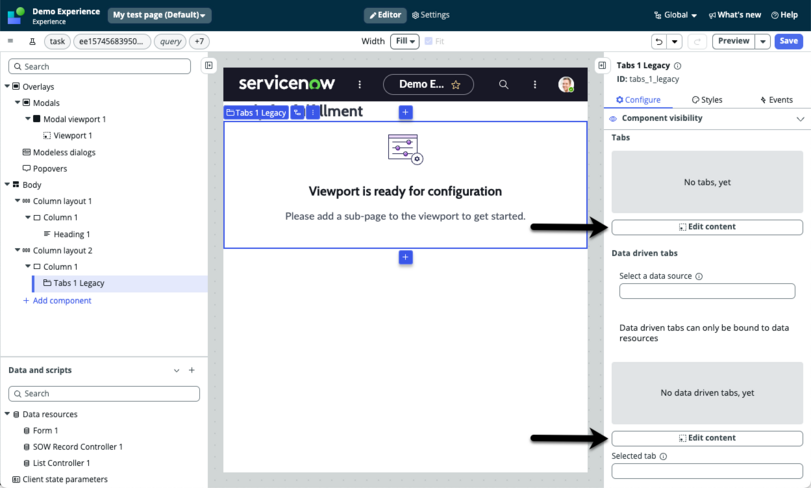This screenshot has height=488, width=811.
Task: Click the Select a data source field
Action: click(707, 291)
